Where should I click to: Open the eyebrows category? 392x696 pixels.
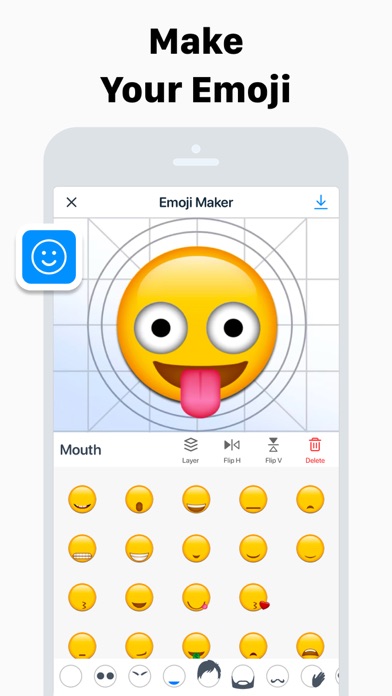click(x=139, y=676)
